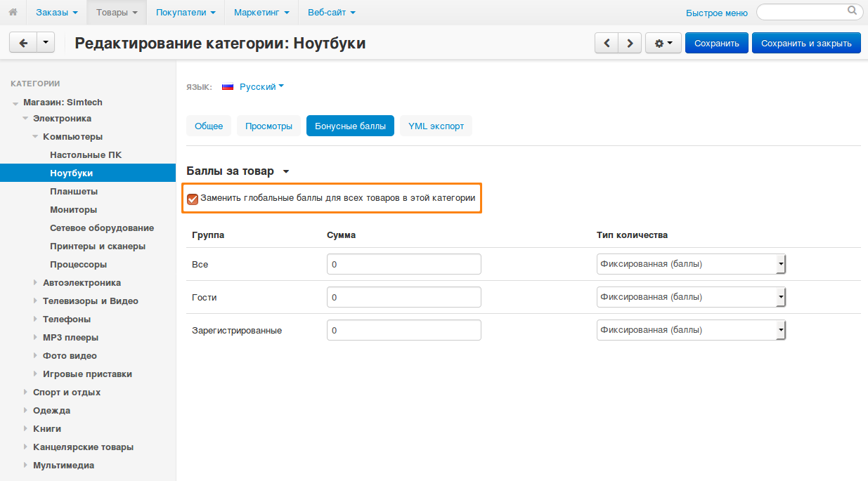Open dropdown caret next to back button

coord(46,43)
